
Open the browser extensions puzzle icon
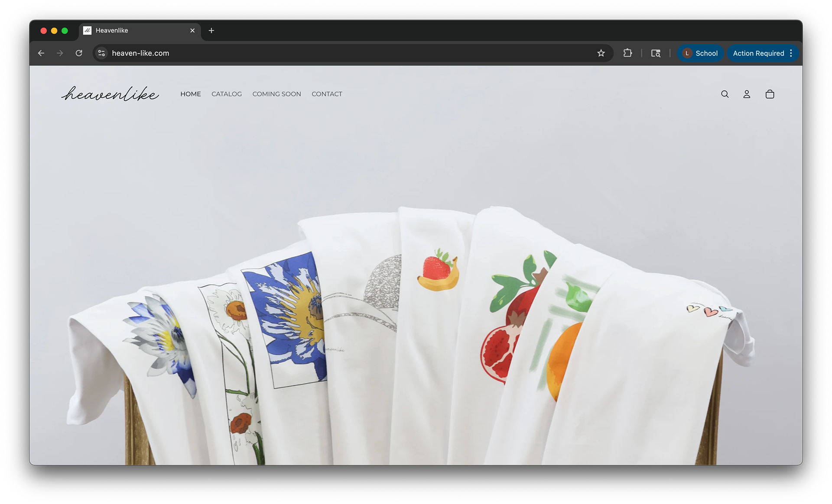click(x=627, y=53)
